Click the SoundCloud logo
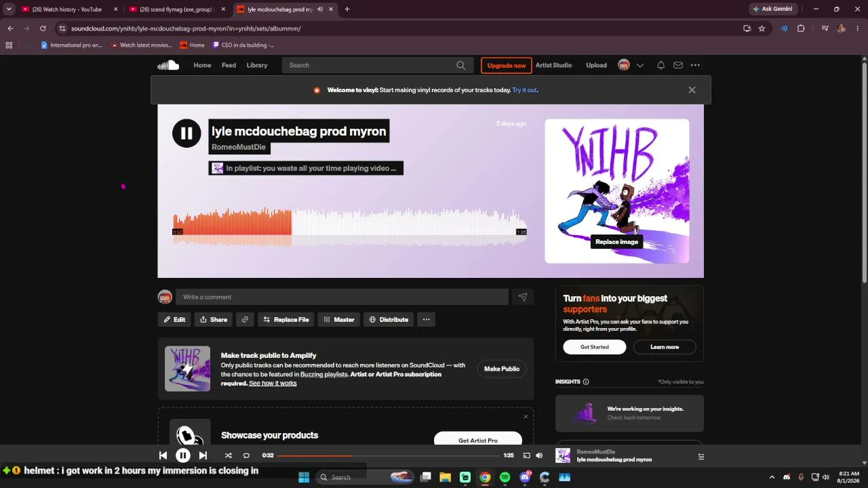Image resolution: width=868 pixels, height=488 pixels. coord(168,65)
